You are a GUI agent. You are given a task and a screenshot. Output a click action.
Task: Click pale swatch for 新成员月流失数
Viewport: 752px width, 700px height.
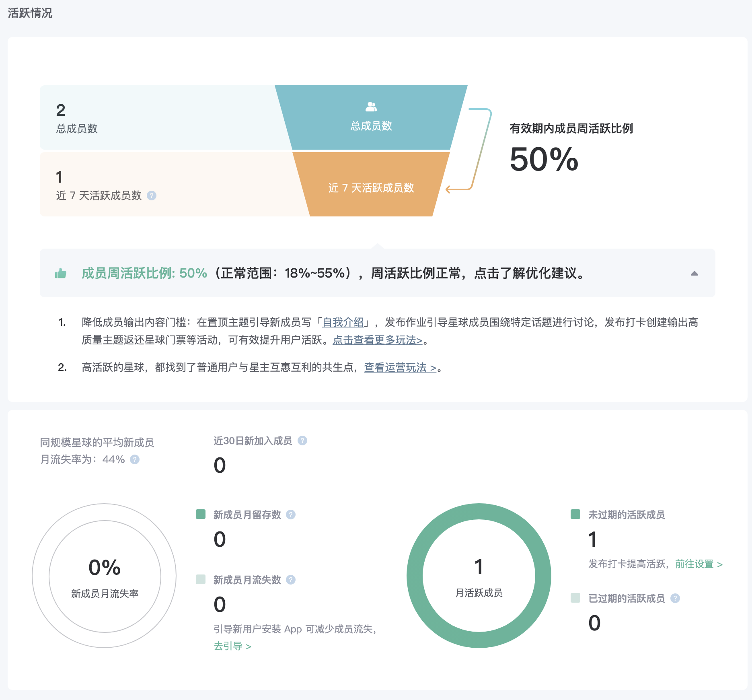point(201,579)
